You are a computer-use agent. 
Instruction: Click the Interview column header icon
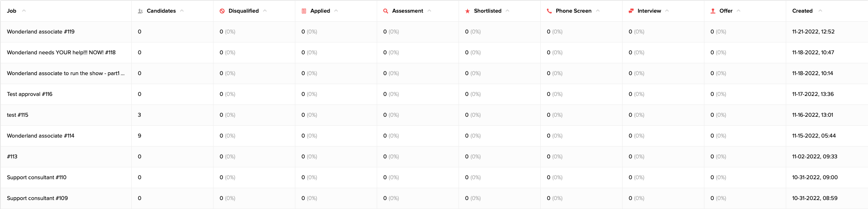[631, 11]
